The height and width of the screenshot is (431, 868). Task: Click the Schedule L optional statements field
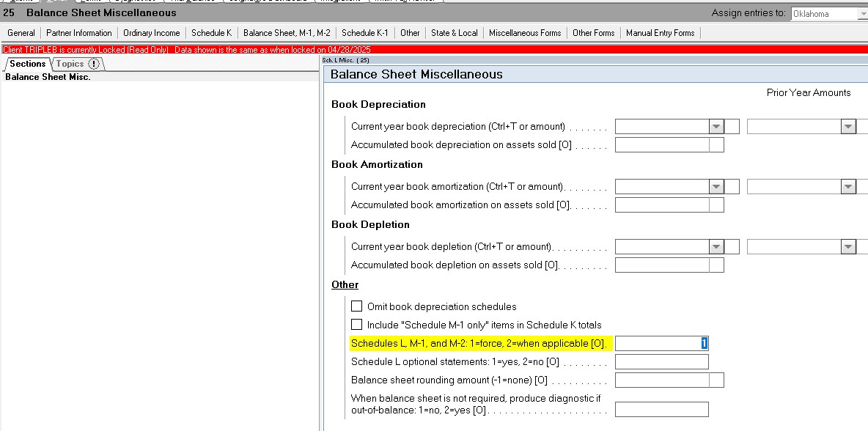662,361
